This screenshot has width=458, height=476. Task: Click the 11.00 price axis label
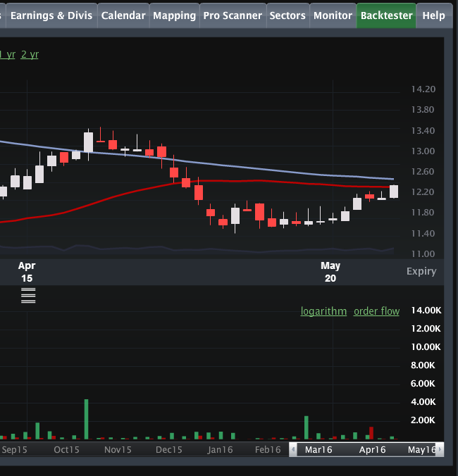click(x=423, y=253)
